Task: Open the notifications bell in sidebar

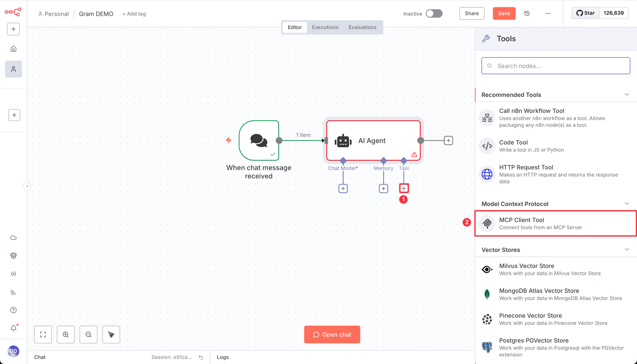Action: [x=13, y=328]
